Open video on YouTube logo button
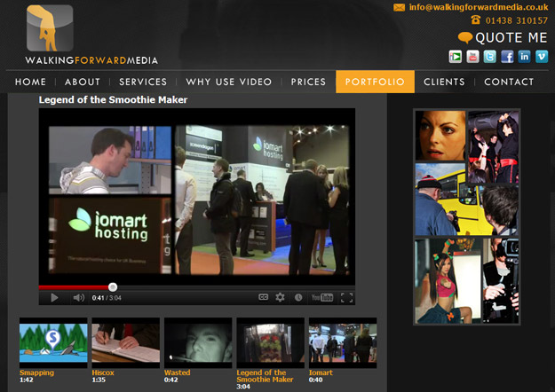This screenshot has width=555, height=392. point(322,298)
